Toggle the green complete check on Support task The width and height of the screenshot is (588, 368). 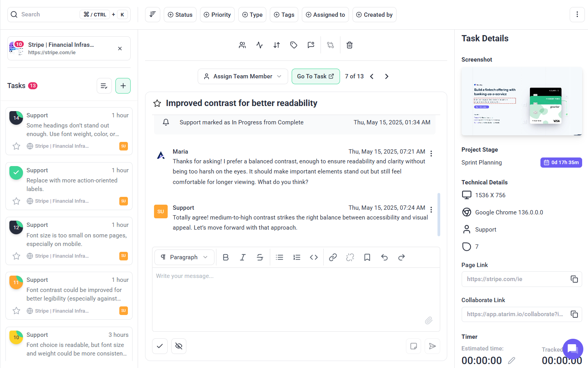16,173
